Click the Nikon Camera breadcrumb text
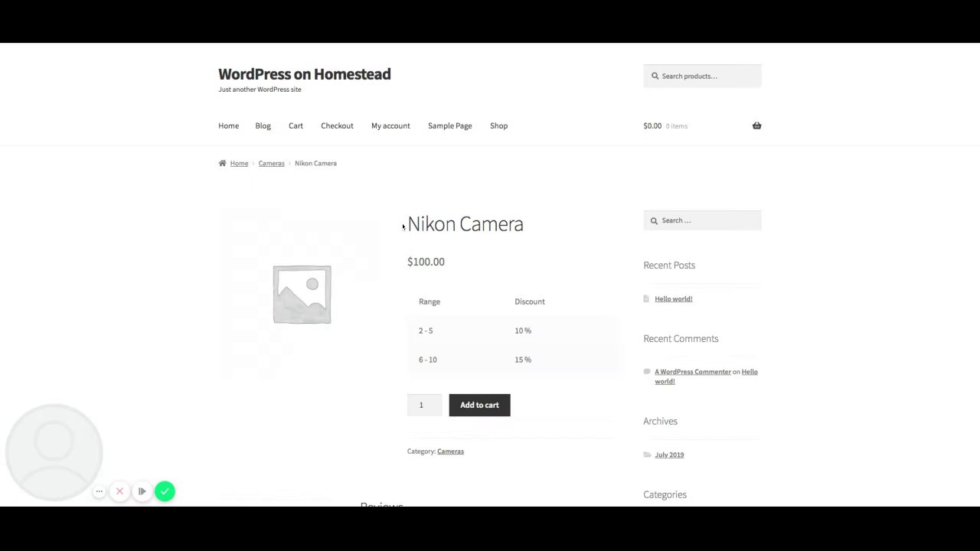The image size is (980, 551). 315,163
